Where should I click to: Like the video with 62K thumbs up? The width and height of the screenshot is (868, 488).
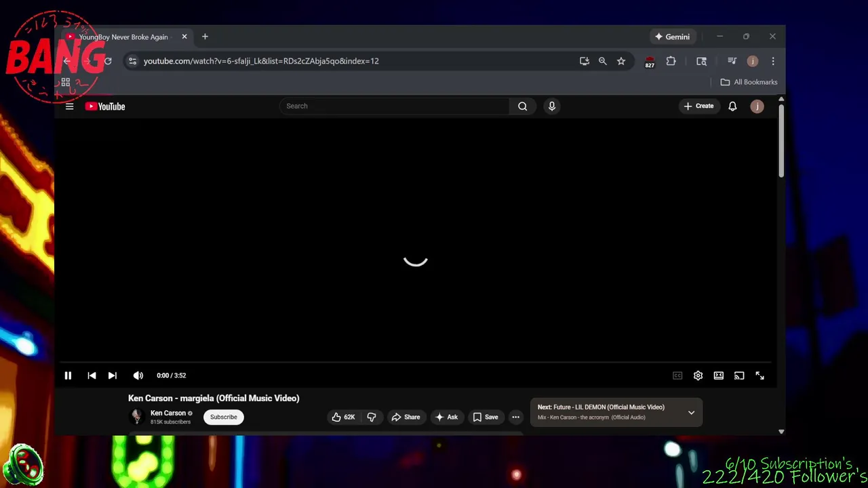click(x=343, y=417)
